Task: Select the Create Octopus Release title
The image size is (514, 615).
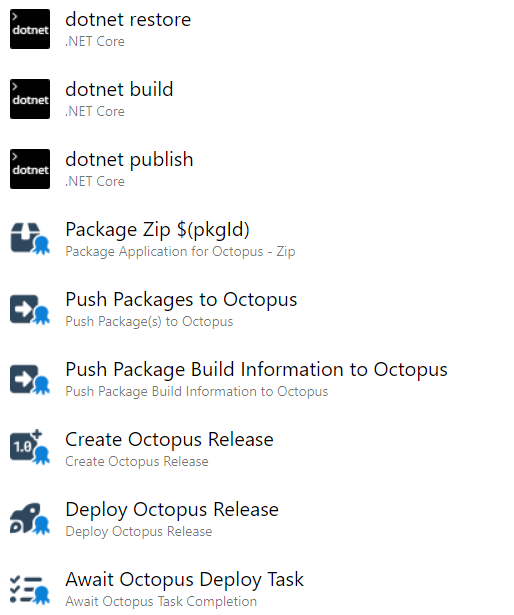Action: coord(169,439)
